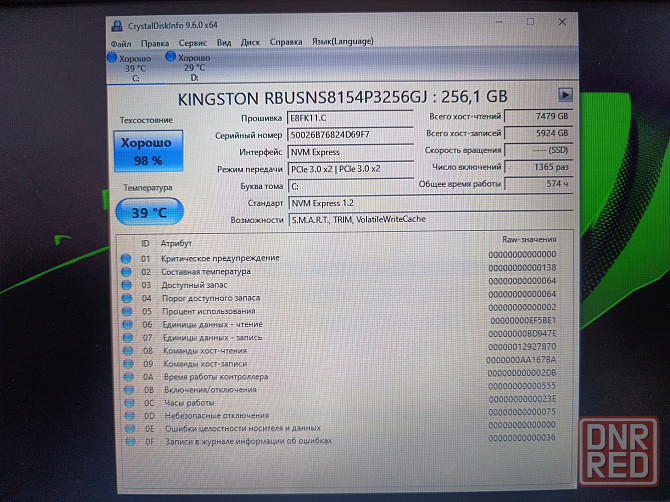Click status dot beside Часы работы

(126, 403)
